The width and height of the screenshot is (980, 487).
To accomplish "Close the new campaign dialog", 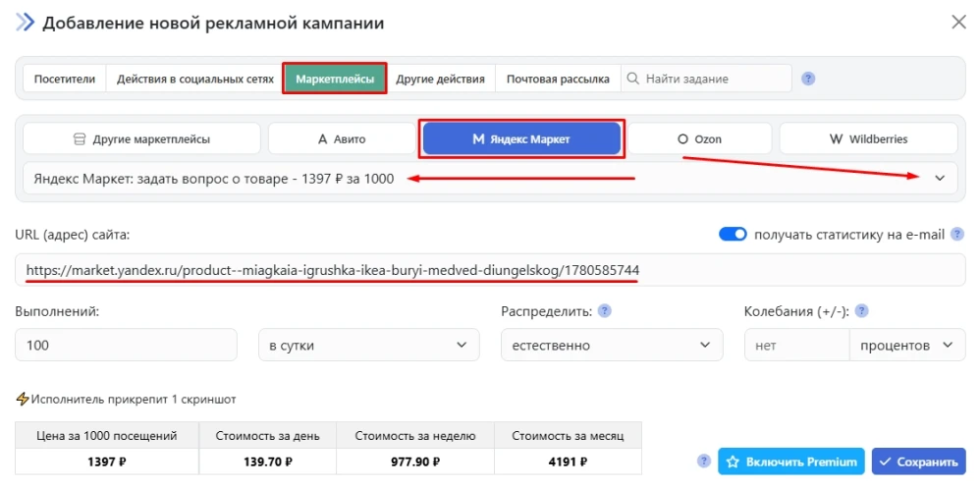I will 958,24.
